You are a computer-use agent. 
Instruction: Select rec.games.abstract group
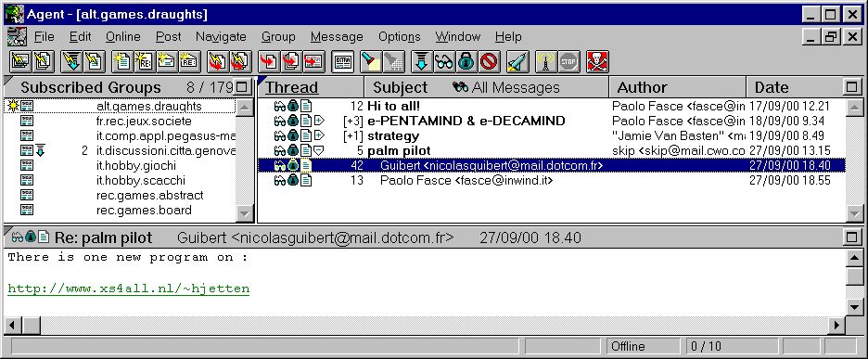[121, 195]
